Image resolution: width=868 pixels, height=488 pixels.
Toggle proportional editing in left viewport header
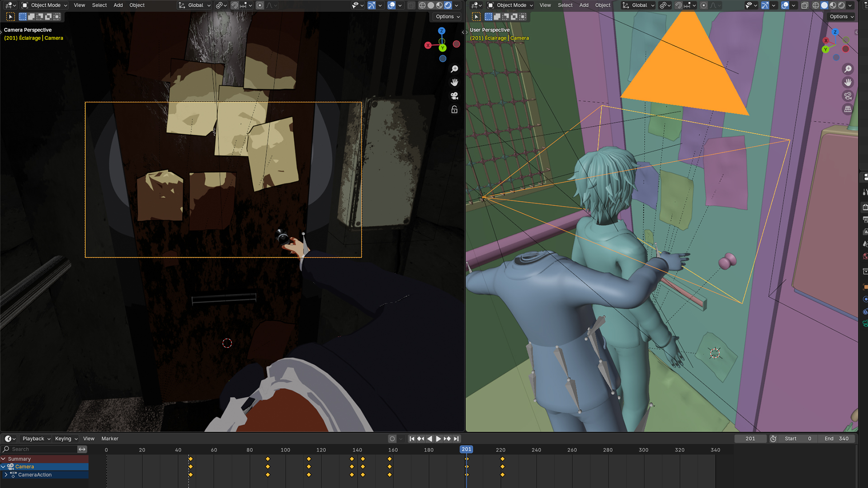click(x=259, y=5)
